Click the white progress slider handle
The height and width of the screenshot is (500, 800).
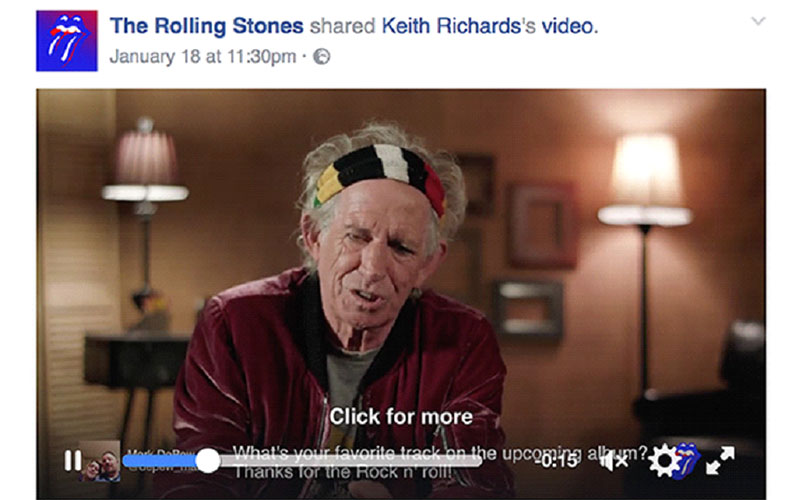click(x=208, y=461)
